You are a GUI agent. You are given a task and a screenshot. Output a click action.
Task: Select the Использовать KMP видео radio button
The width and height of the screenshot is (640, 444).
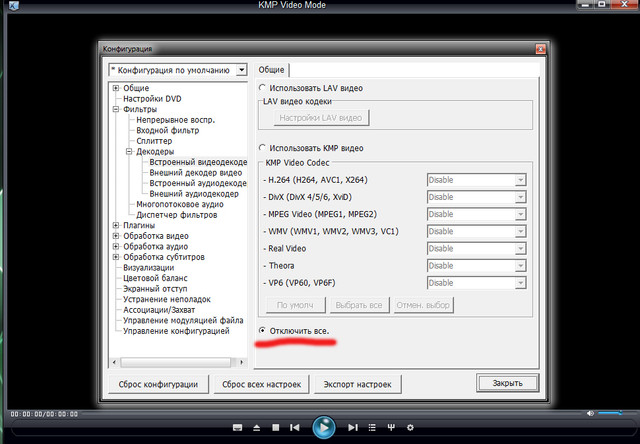click(262, 147)
